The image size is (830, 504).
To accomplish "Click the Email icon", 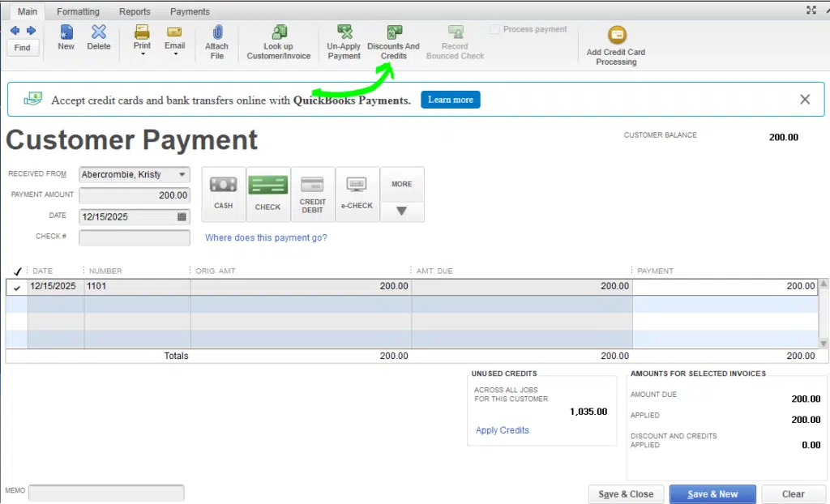I will tap(174, 33).
